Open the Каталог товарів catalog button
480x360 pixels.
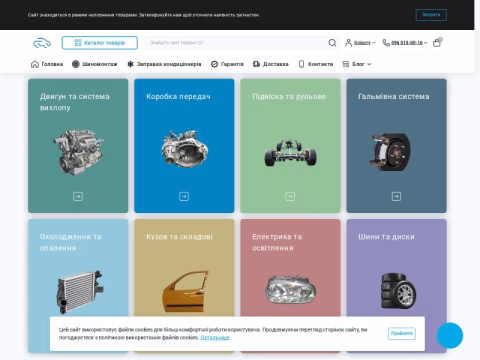point(100,43)
